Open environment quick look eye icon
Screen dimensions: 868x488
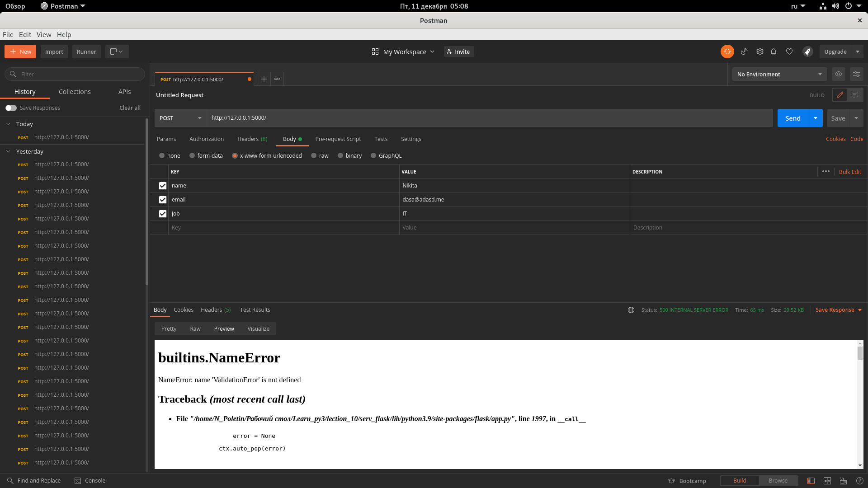pos(839,74)
